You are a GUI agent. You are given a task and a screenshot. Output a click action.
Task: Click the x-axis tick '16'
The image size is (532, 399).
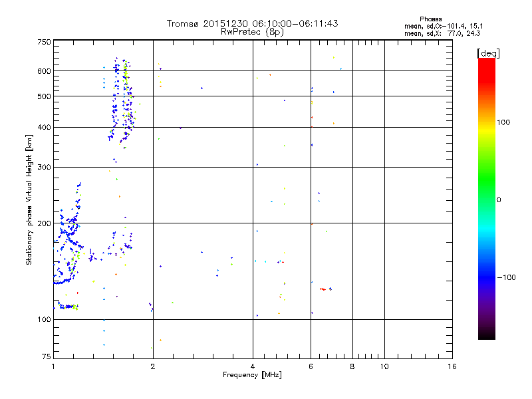[x=452, y=366]
